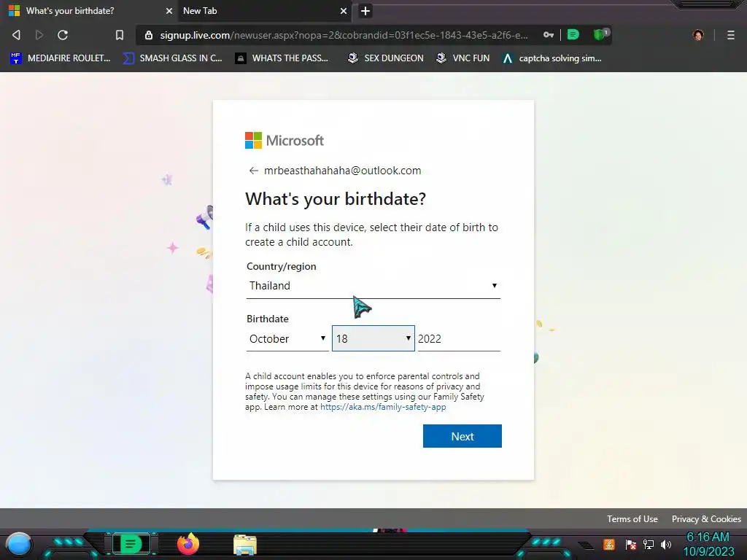747x560 pixels.
Task: Open the green chat app in taskbar
Action: pyautogui.click(x=131, y=543)
